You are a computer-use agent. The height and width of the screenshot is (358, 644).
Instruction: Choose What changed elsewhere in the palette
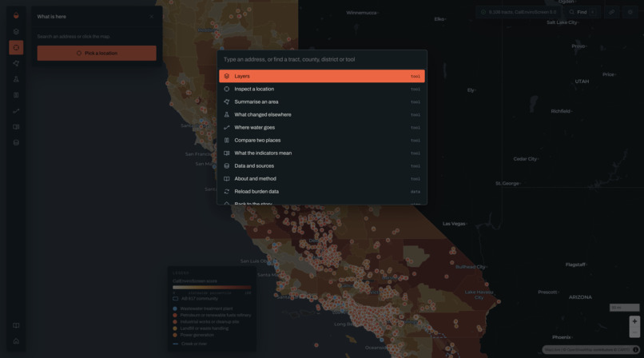click(x=322, y=114)
